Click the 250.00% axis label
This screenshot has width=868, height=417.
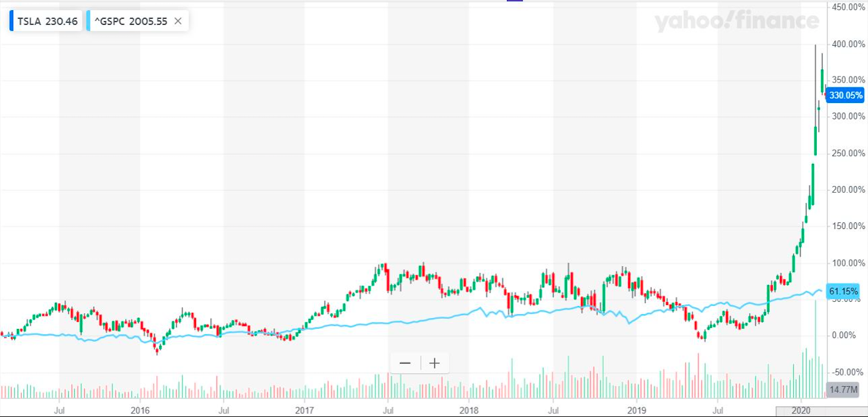click(x=848, y=153)
